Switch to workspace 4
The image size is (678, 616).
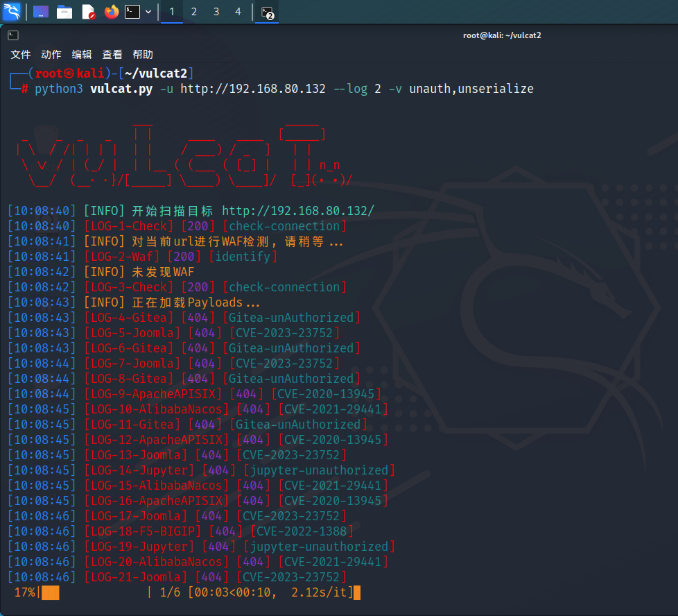pos(238,12)
